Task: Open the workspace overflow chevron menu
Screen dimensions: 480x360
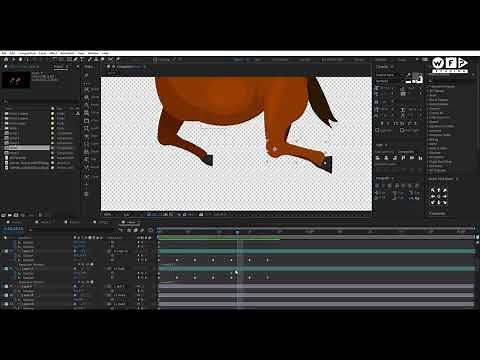Action: click(x=417, y=60)
